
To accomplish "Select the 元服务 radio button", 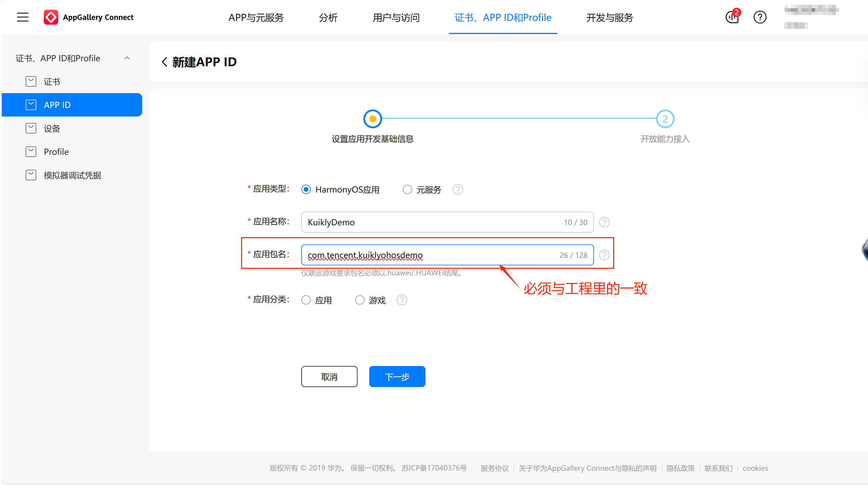I will (x=407, y=189).
